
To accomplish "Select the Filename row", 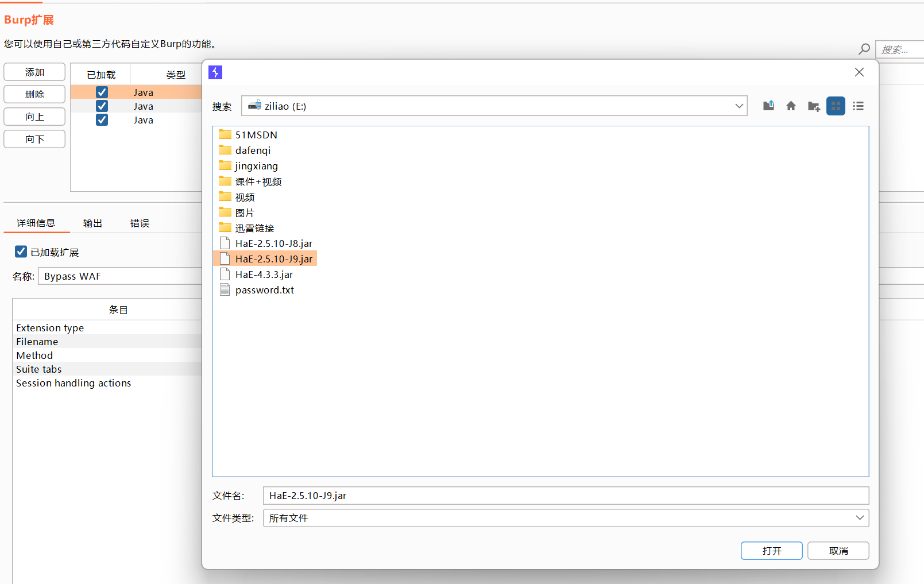I will 108,341.
